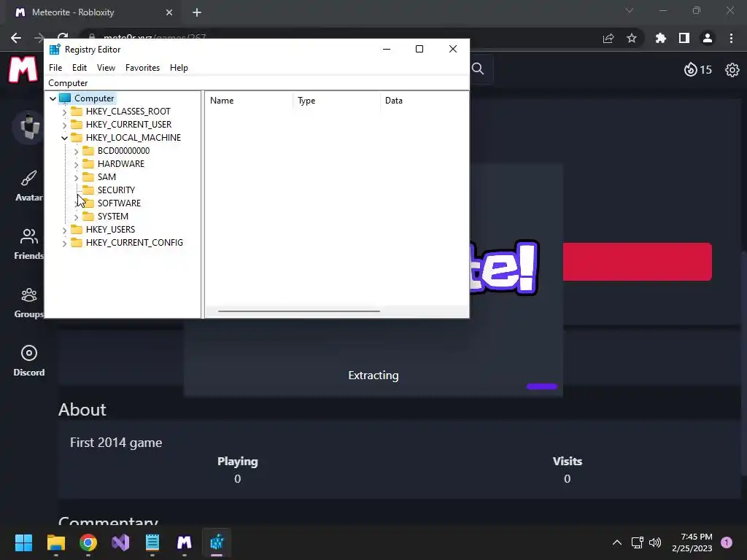The image size is (747, 560).
Task: Open Visual Studio from taskbar
Action: (120, 542)
